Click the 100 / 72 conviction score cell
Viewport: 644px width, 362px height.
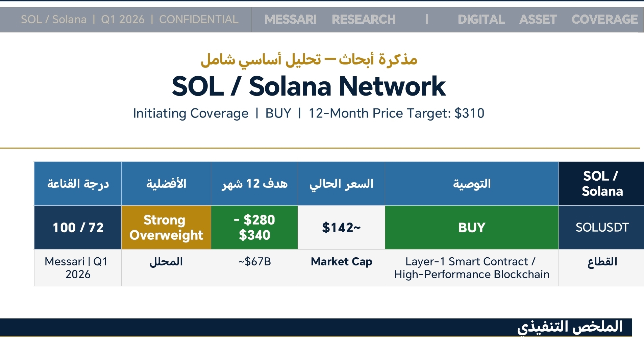tap(78, 228)
